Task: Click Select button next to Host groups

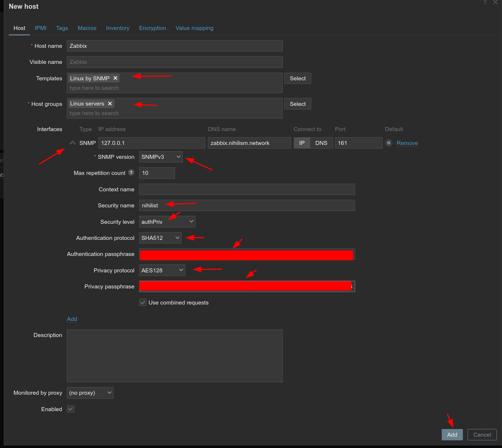Action: [x=298, y=104]
